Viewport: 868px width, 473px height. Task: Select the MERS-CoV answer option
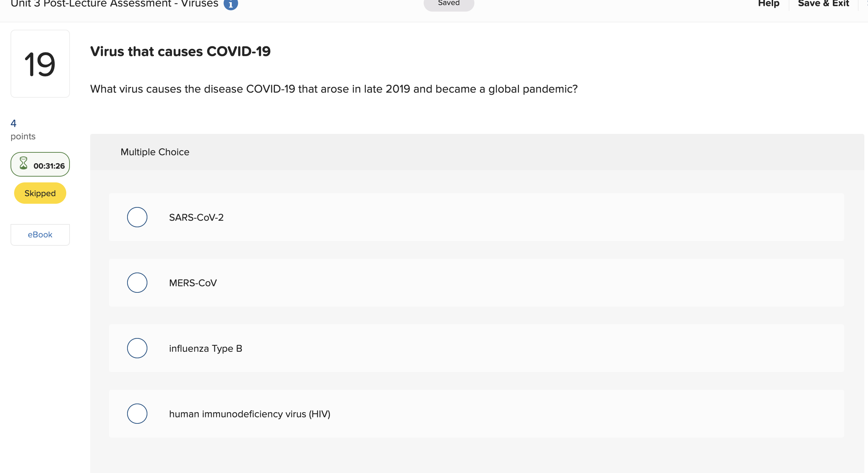tap(137, 283)
